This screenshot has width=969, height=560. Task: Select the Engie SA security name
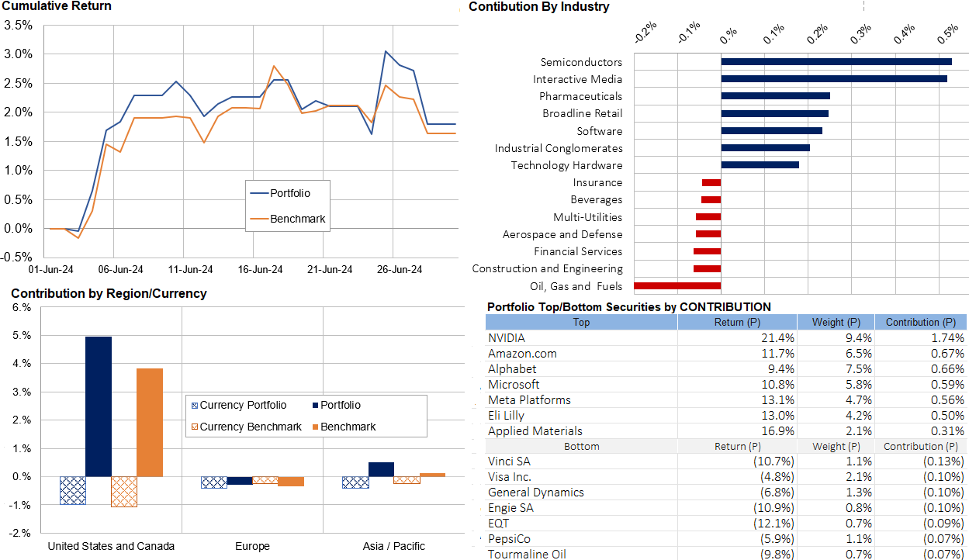(x=510, y=508)
